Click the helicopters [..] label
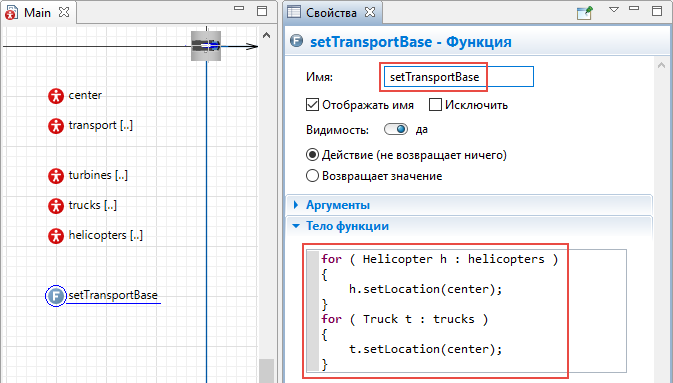 (x=106, y=235)
